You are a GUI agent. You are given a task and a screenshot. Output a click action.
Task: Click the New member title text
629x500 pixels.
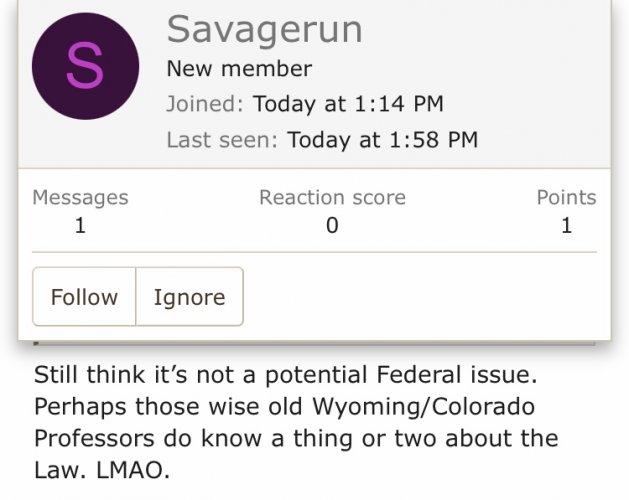(239, 69)
